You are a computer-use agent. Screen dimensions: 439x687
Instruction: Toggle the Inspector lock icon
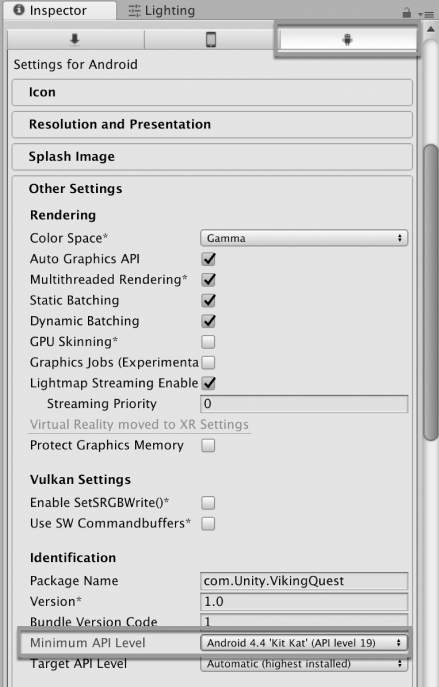[407, 13]
